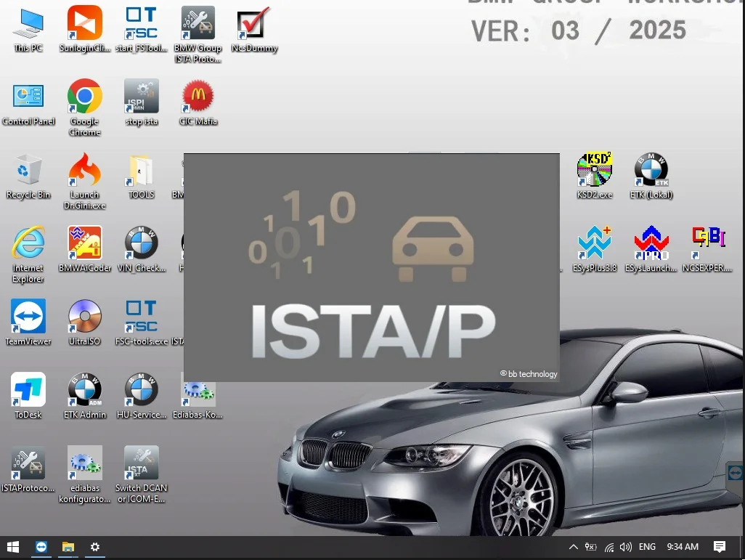
Task: Open ETK (Lokal) parts catalog icon
Action: [x=651, y=171]
